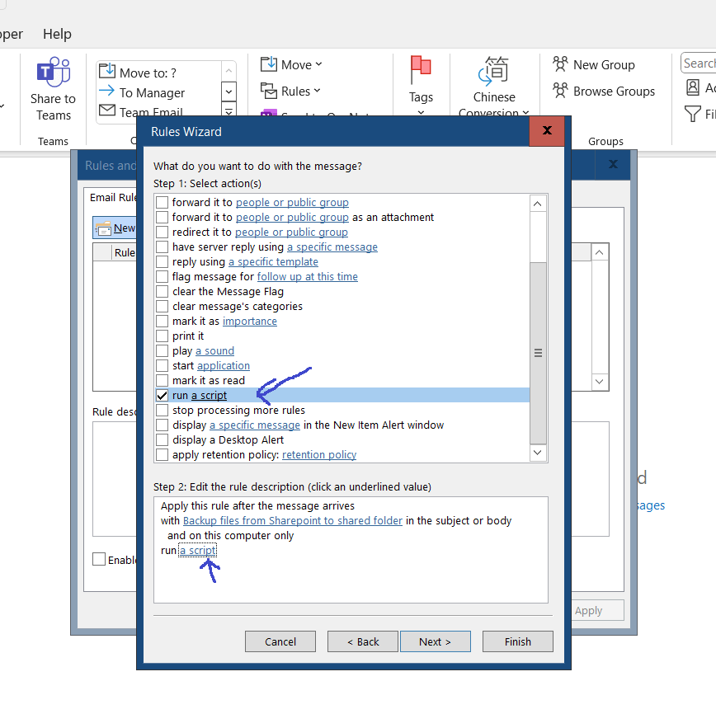Click the Share to Teams icon
The image size is (716, 728).
(53, 74)
